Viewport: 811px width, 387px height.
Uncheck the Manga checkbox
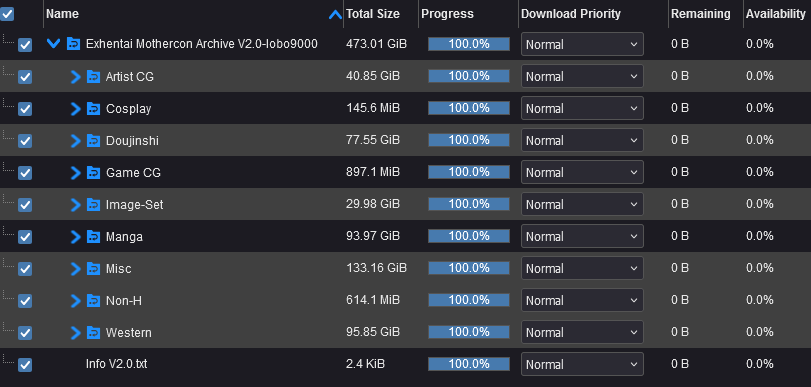click(25, 237)
